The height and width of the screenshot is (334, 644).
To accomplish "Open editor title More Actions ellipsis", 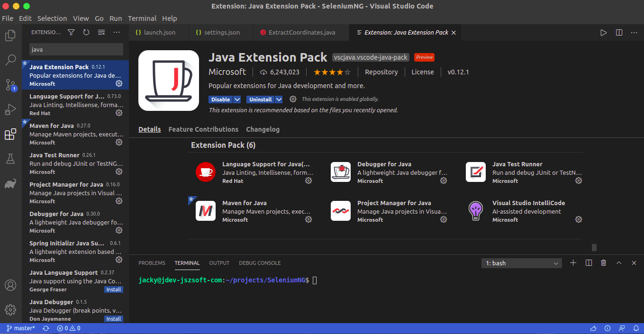I will pyautogui.click(x=634, y=33).
